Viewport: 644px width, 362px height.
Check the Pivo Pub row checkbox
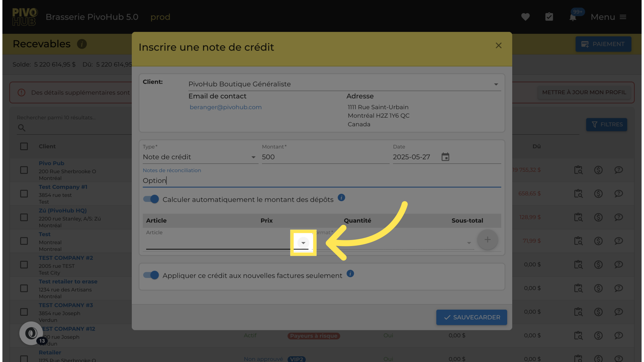point(24,170)
